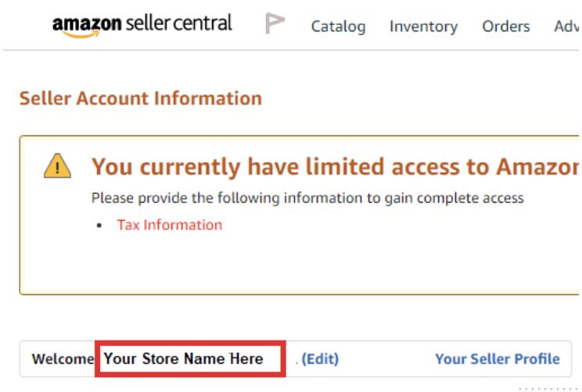Click the gray flag icon

tap(275, 24)
